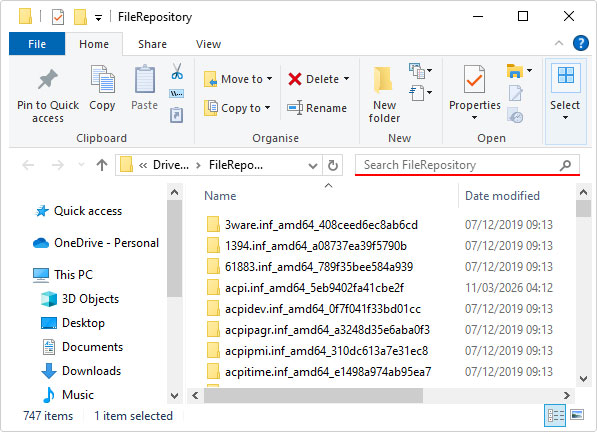Open the Copy to menu
Image resolution: width=597 pixels, height=432 pixels.
(237, 108)
